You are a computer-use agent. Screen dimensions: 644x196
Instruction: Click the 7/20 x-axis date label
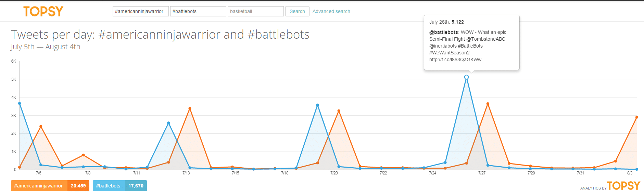(x=334, y=173)
